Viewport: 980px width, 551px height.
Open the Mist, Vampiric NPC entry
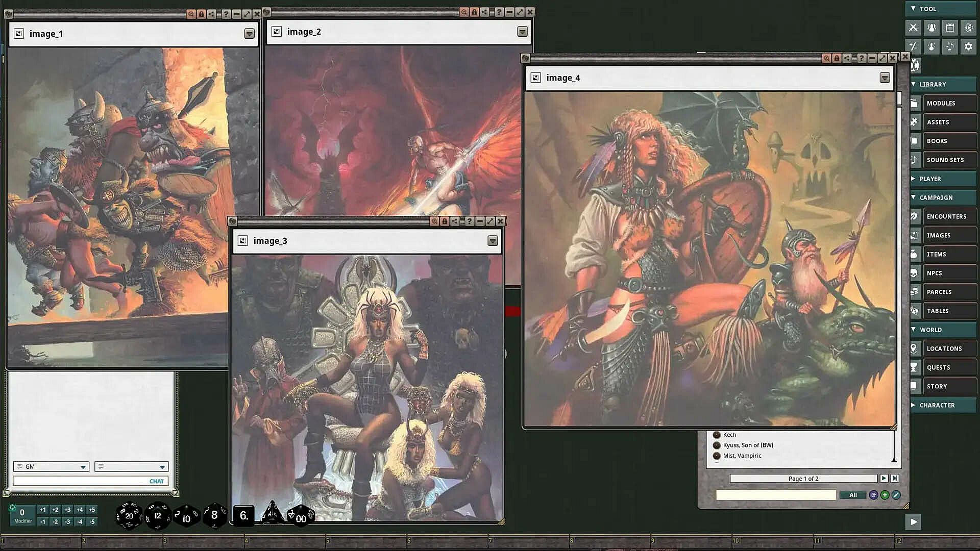[742, 456]
